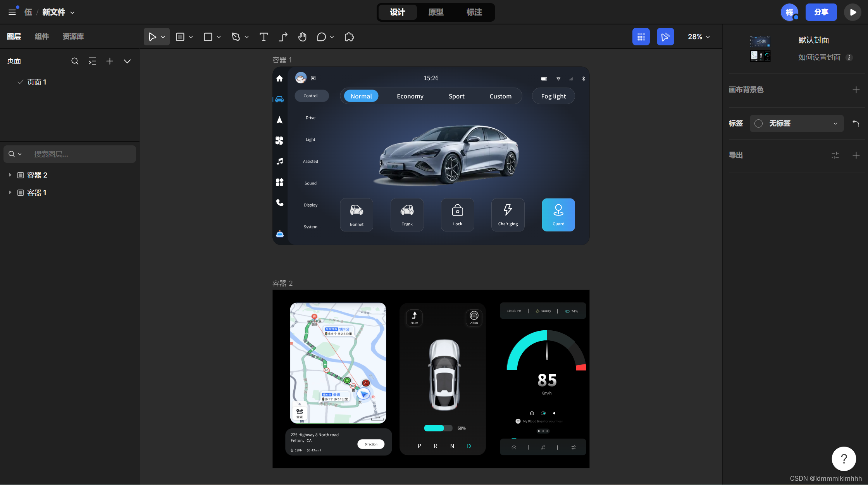The height and width of the screenshot is (485, 868).
Task: Select the Text tool in toolbar
Action: 263,37
